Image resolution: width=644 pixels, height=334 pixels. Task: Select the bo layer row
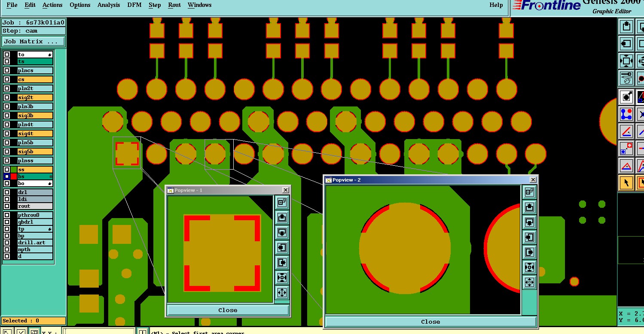tap(35, 183)
